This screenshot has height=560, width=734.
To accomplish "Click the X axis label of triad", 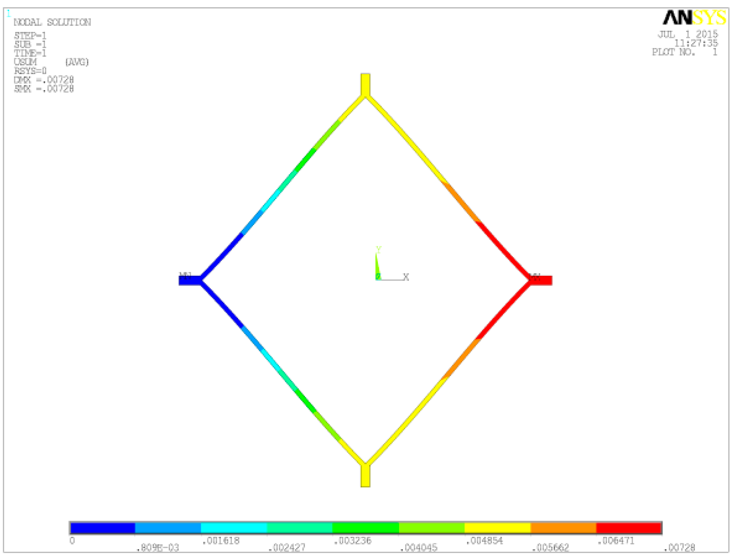I will click(406, 277).
